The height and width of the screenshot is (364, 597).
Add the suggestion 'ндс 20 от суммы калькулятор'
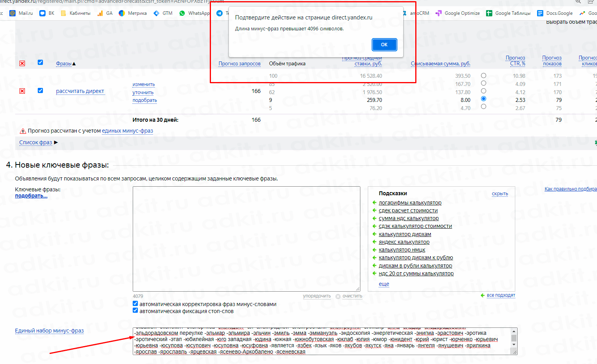416,273
